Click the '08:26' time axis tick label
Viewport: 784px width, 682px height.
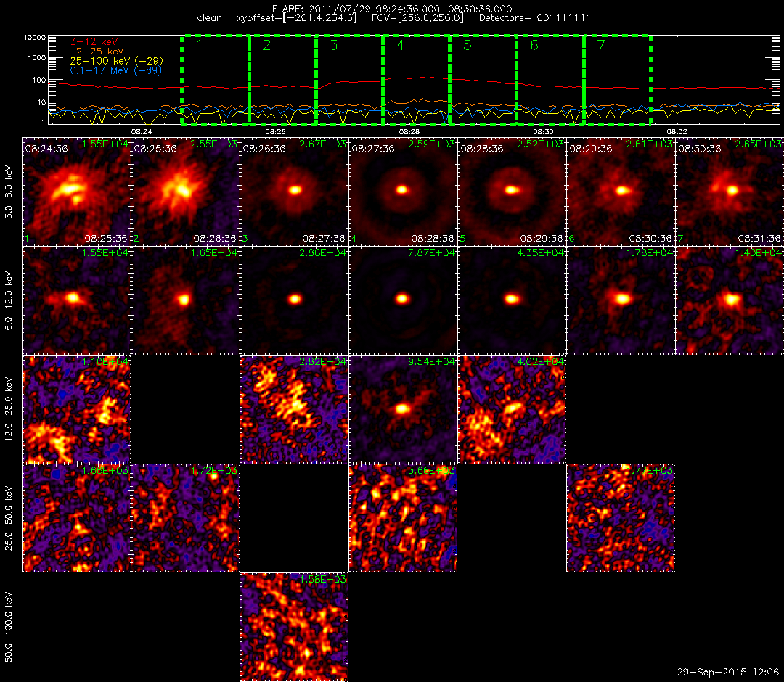[276, 132]
